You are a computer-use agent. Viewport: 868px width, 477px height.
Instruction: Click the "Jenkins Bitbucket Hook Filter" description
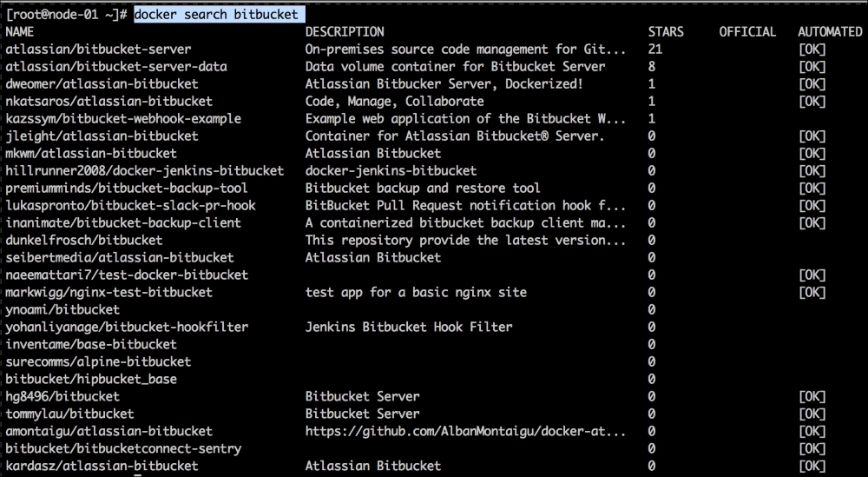[409, 328]
